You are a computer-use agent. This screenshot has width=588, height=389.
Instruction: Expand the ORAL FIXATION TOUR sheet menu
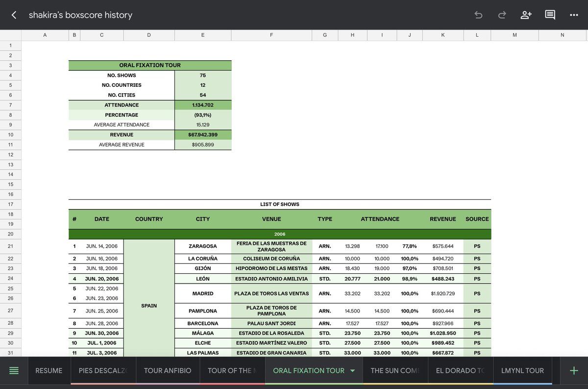point(352,371)
